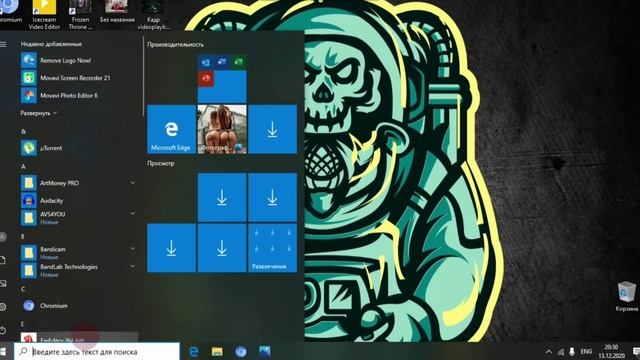
Task: Open the Развлечения folder tile
Action: point(273,248)
